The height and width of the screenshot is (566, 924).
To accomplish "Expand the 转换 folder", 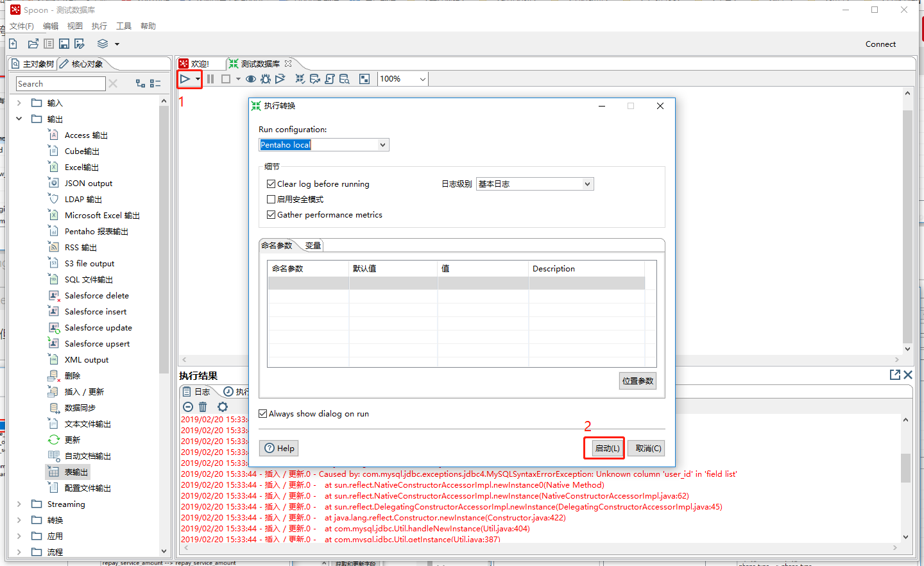I will pos(19,520).
